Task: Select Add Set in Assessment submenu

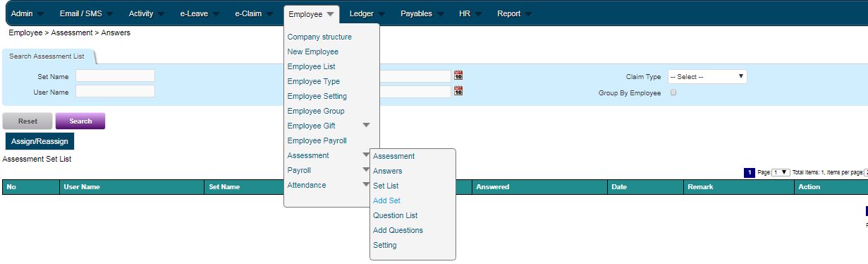Action: click(386, 200)
